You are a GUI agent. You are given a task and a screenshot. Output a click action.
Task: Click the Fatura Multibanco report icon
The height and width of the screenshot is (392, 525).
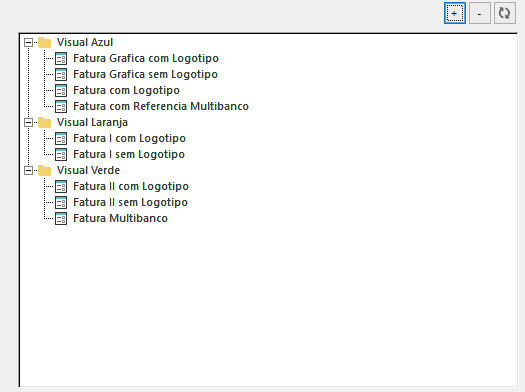(x=61, y=219)
